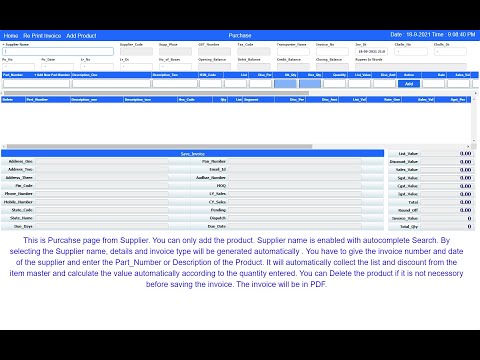The image size is (480, 360).
Task: Click the Supplier Name autocomplete field
Action: [58, 51]
